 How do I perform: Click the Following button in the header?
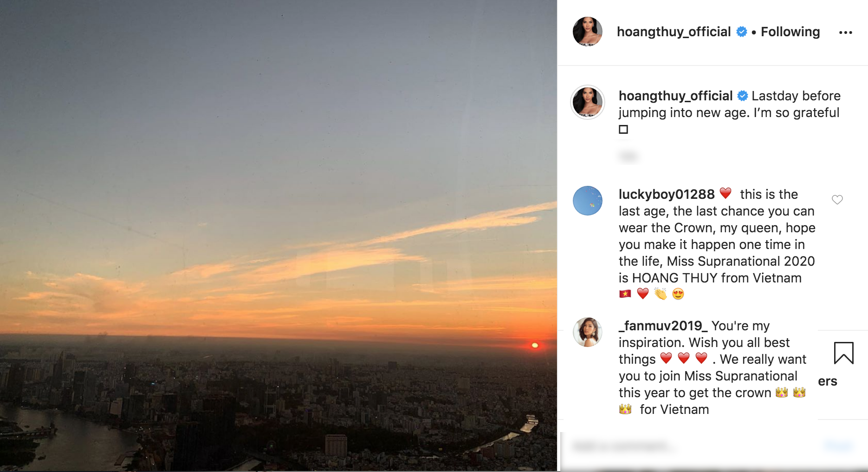tap(790, 32)
